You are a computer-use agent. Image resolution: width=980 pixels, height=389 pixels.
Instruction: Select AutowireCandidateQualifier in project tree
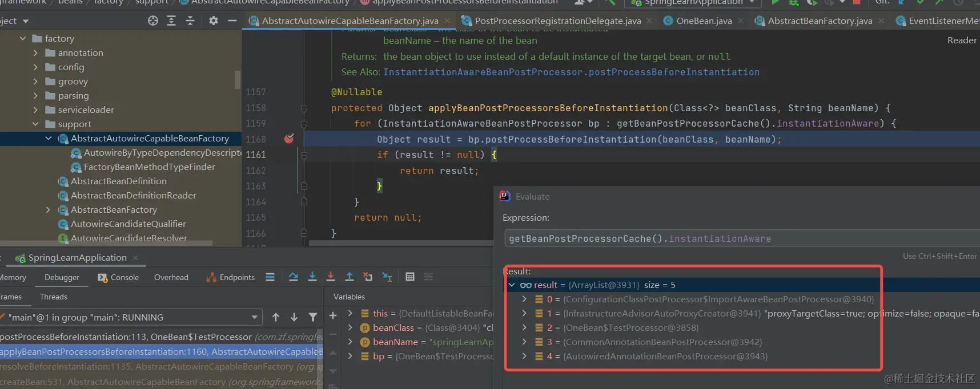click(128, 224)
